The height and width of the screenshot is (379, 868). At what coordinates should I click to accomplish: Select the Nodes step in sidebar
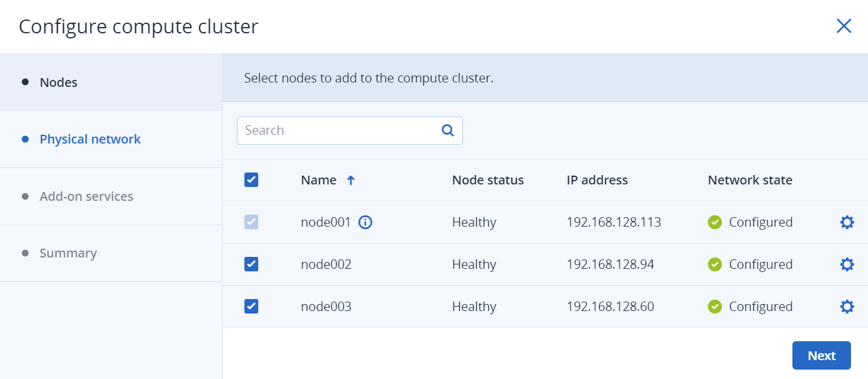tap(59, 82)
